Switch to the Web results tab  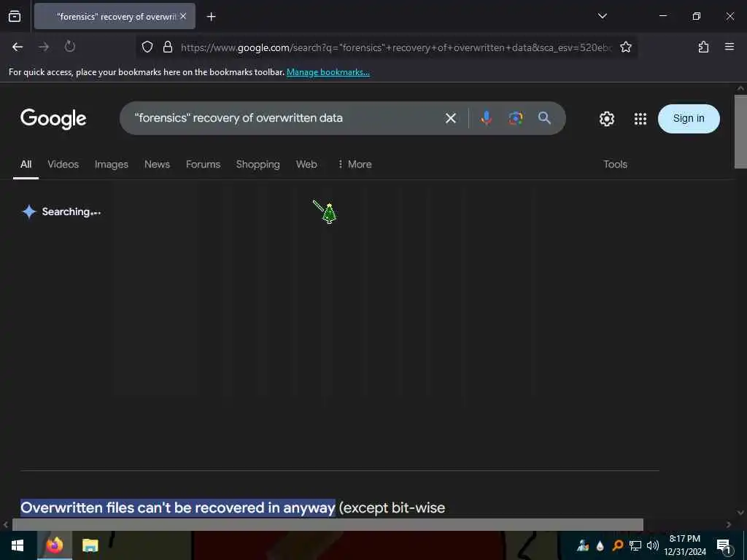306,164
